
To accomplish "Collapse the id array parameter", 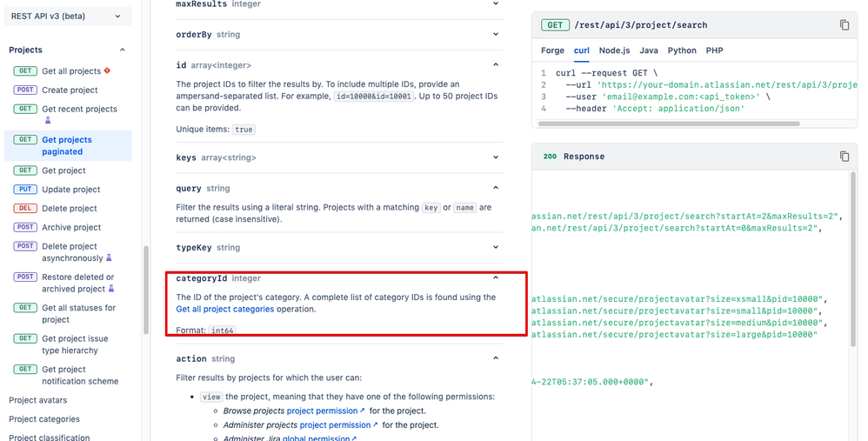I will 496,64.
